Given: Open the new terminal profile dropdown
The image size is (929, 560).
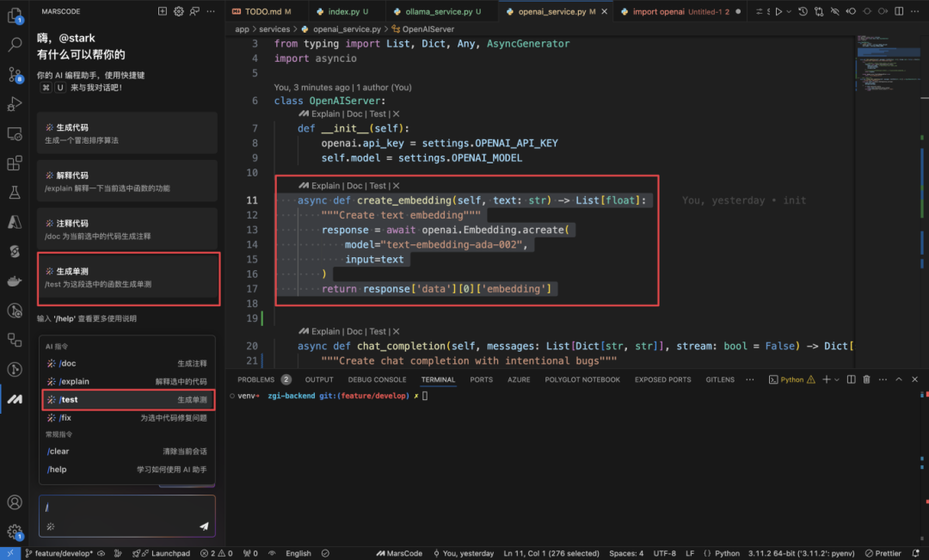Looking at the screenshot, I should pyautogui.click(x=837, y=379).
